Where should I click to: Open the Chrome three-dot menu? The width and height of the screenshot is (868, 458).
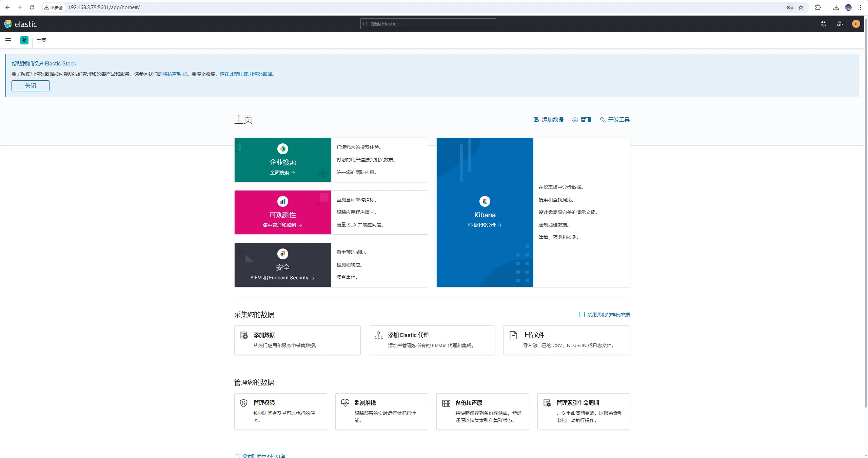coord(861,7)
